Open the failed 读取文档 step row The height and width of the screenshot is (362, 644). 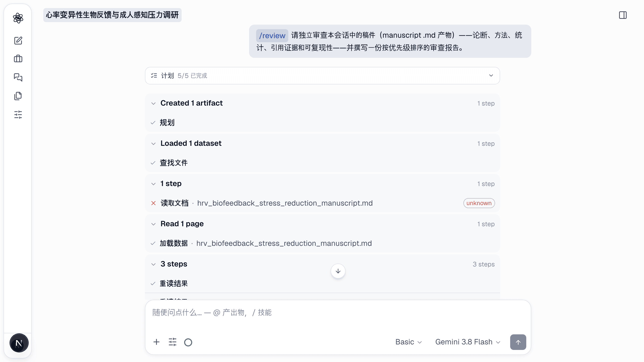click(322, 203)
